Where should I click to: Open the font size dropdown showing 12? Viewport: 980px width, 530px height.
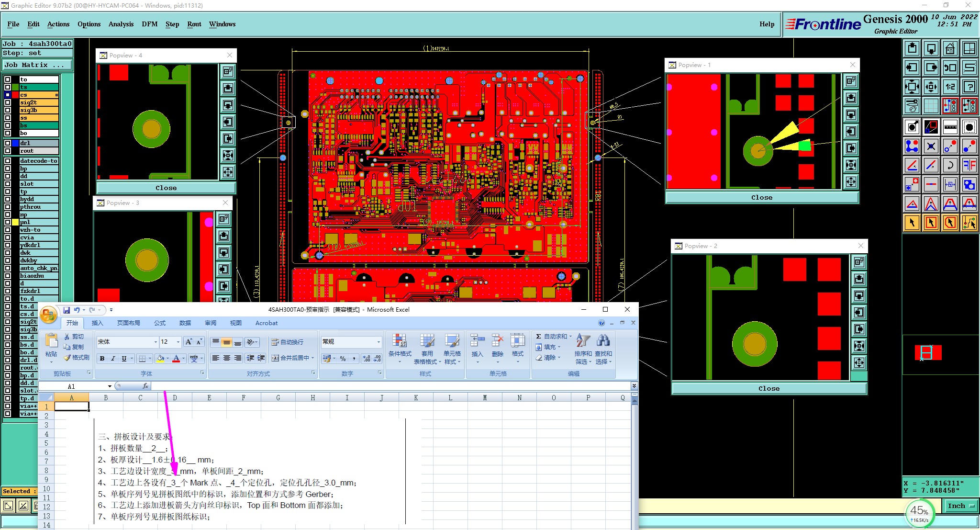[x=178, y=342]
